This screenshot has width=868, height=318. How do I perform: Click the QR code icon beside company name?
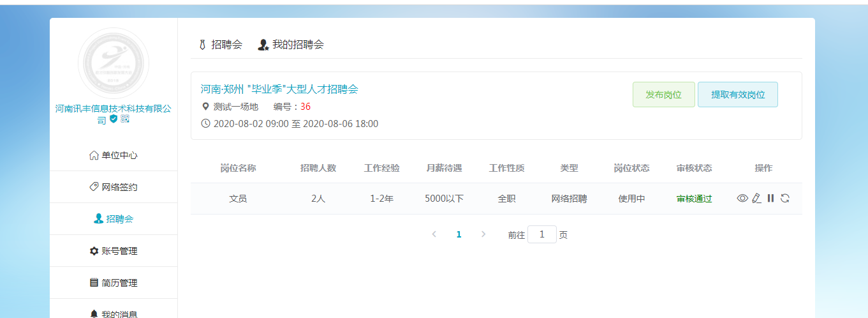(x=124, y=119)
